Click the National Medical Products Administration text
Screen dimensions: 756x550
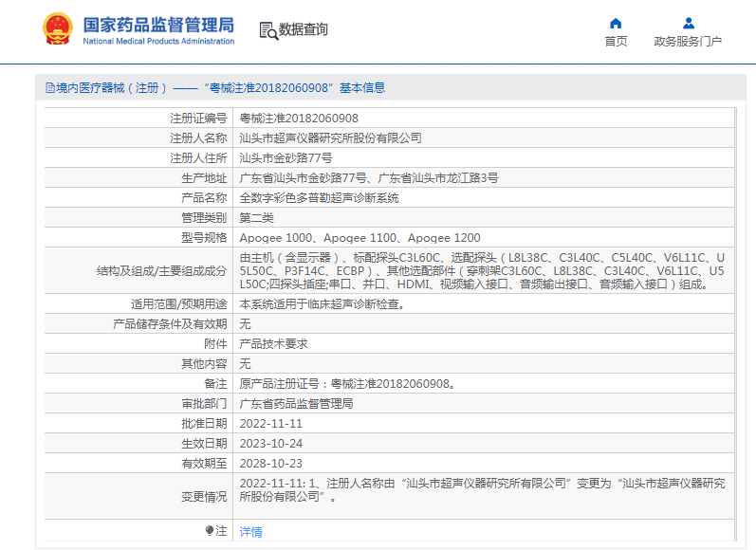[158, 42]
